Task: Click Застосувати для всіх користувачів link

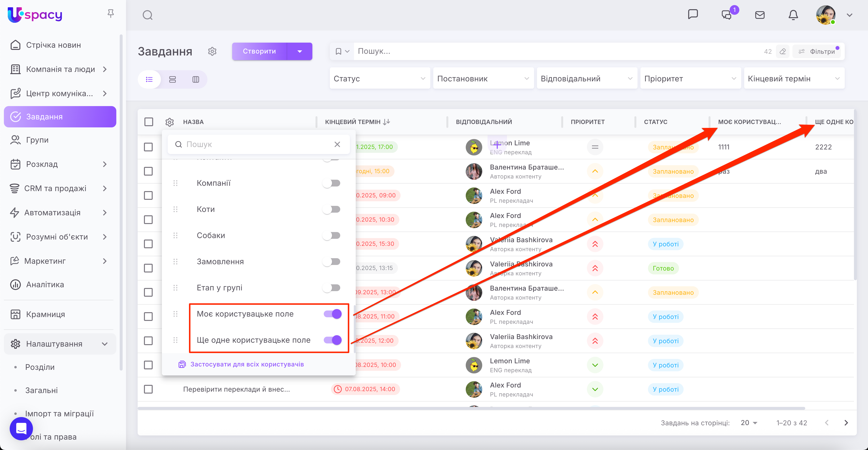Action: (x=247, y=364)
